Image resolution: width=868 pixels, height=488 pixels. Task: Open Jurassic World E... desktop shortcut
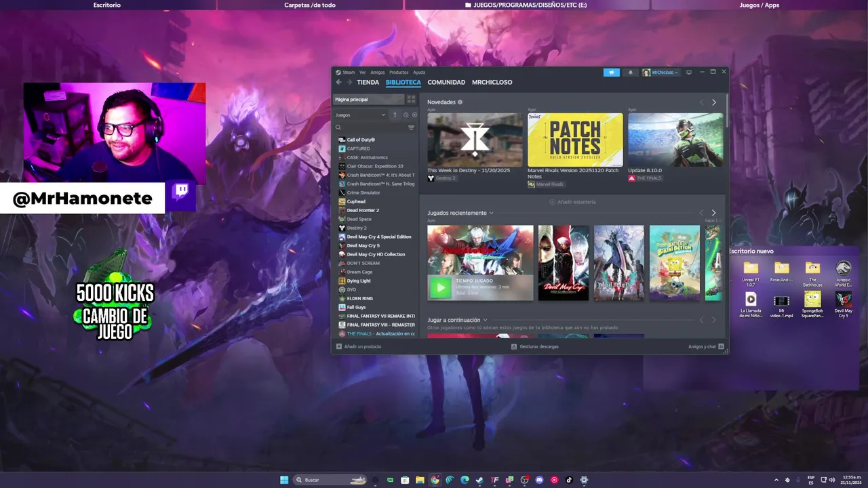(x=844, y=274)
